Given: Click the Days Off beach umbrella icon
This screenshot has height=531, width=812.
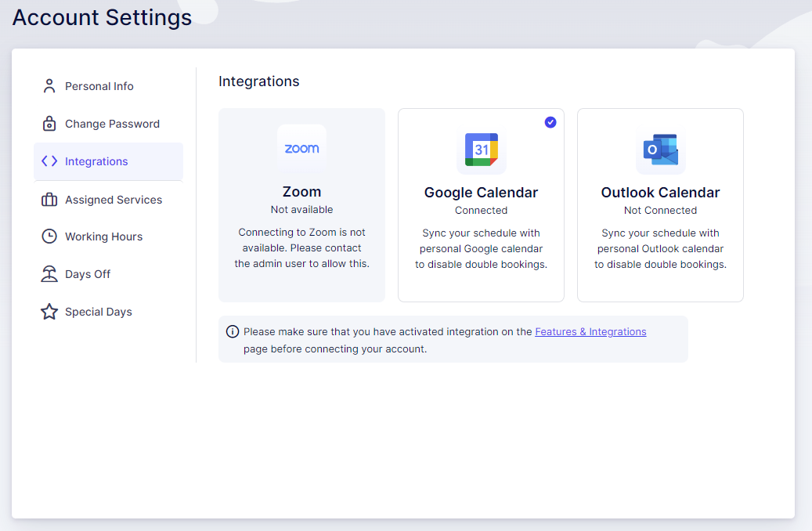Looking at the screenshot, I should pos(49,274).
